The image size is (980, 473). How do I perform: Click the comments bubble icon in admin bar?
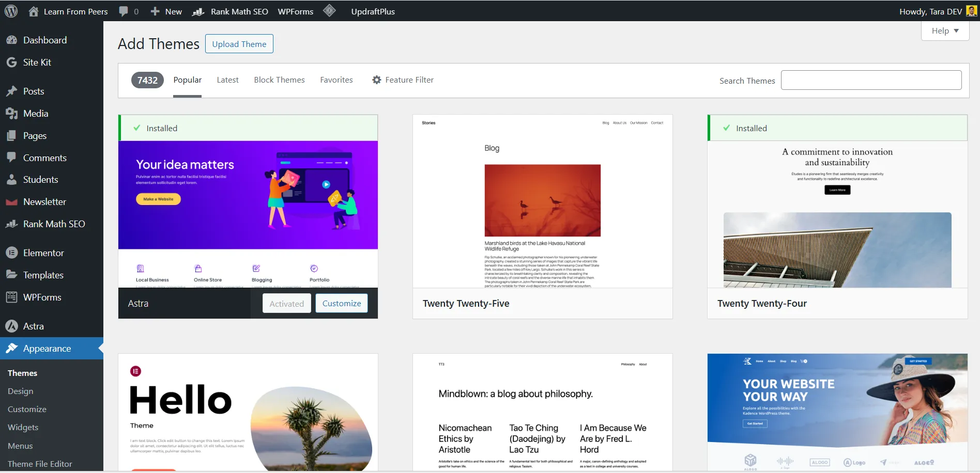tap(124, 11)
